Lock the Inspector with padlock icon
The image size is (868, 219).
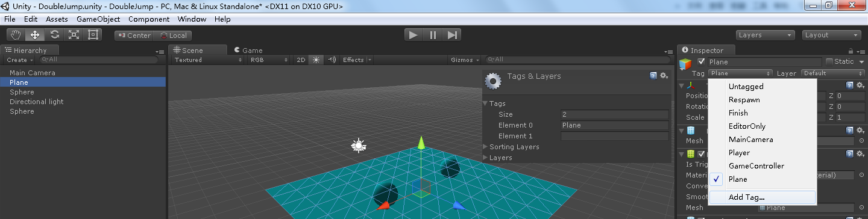tap(851, 51)
